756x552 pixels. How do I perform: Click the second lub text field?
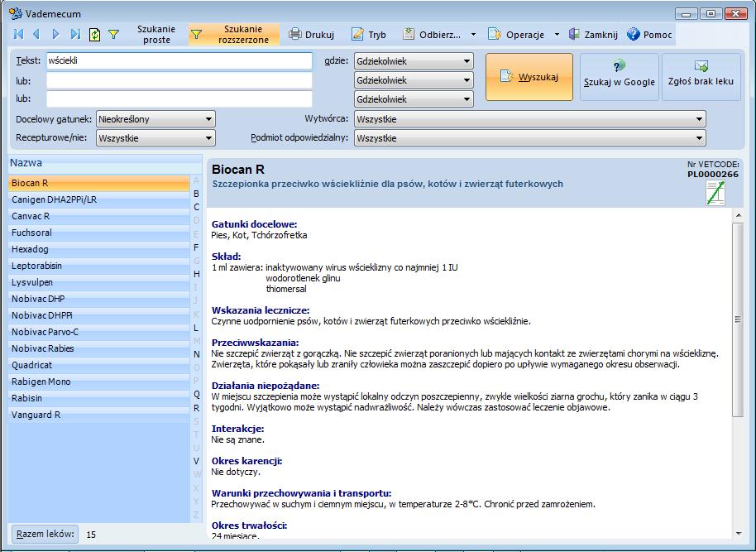point(179,99)
